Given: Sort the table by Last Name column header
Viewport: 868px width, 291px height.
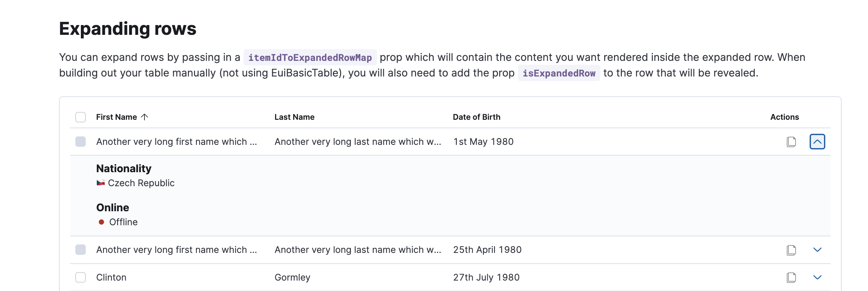Looking at the screenshot, I should point(294,117).
